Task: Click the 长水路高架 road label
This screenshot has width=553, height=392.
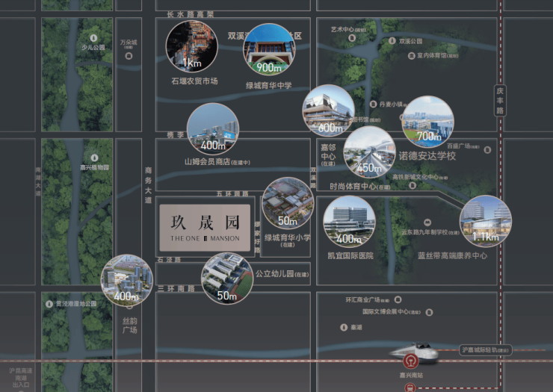Action: coord(190,14)
